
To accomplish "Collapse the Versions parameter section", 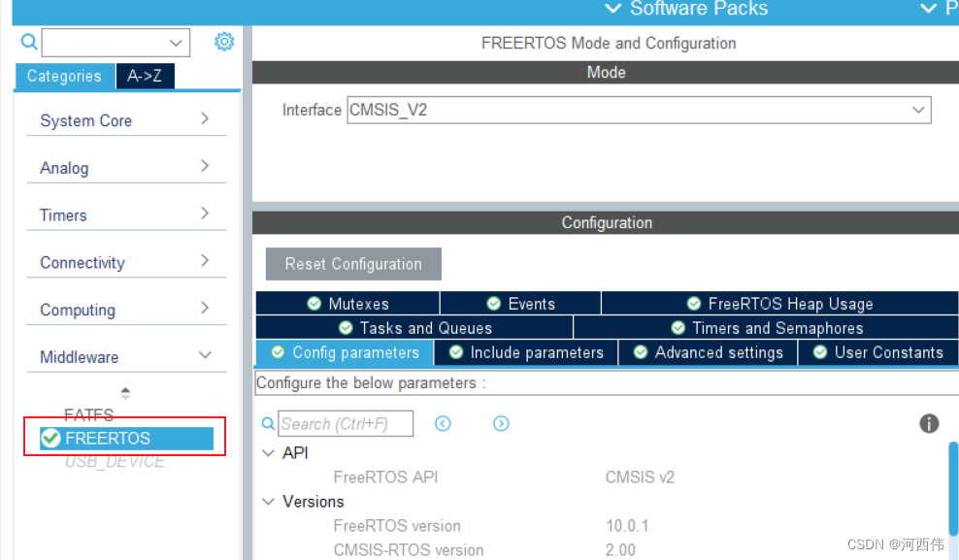I will click(269, 501).
